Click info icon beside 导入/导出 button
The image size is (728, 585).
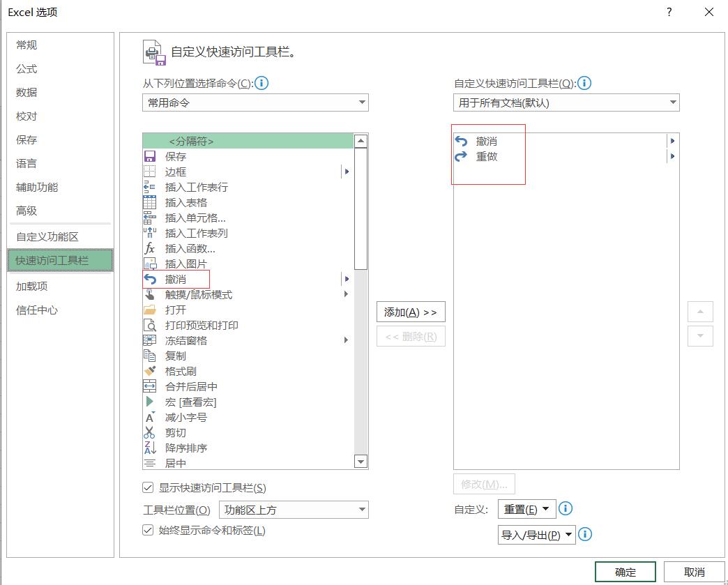pyautogui.click(x=585, y=534)
